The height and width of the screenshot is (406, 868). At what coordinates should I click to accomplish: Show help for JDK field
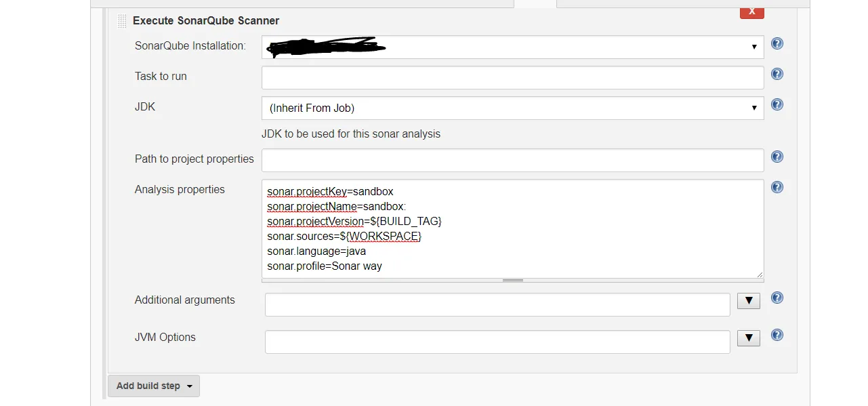click(x=777, y=105)
